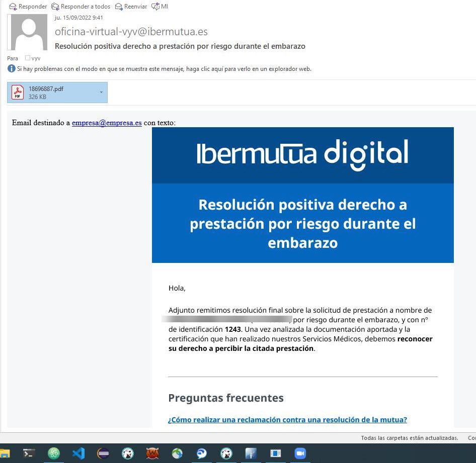Open Eclipse IDE from the taskbar
Screen dimensions: 476x463
[103, 453]
